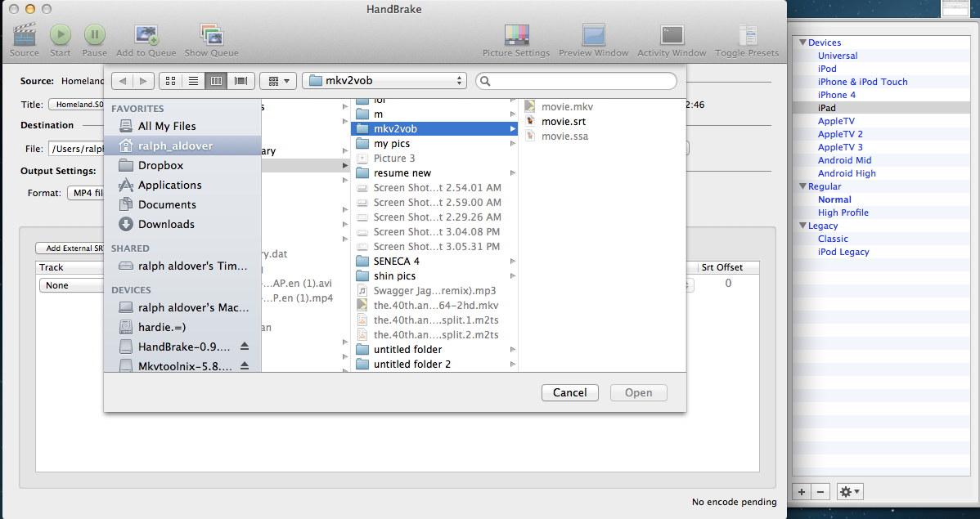Click the file dialog search field

[x=576, y=81]
